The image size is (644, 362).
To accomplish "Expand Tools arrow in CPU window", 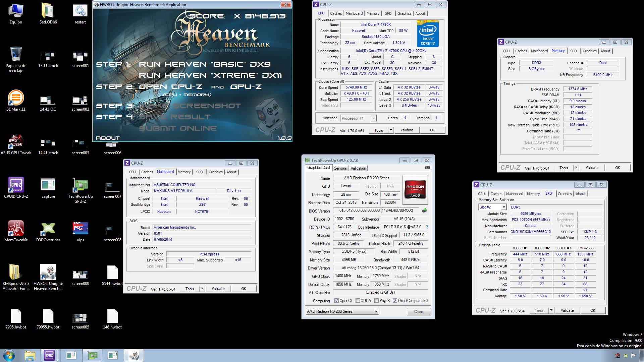I will click(391, 130).
